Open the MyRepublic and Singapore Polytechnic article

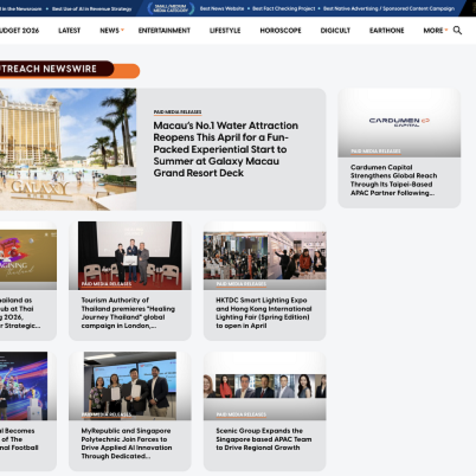click(x=126, y=443)
